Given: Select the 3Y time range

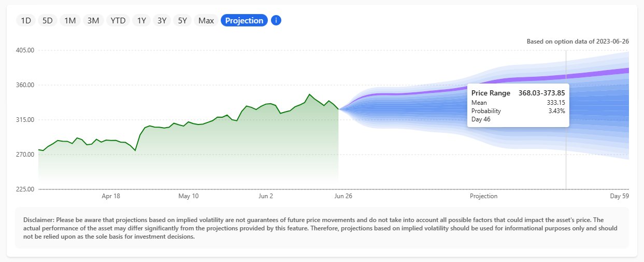Looking at the screenshot, I should coord(162,21).
